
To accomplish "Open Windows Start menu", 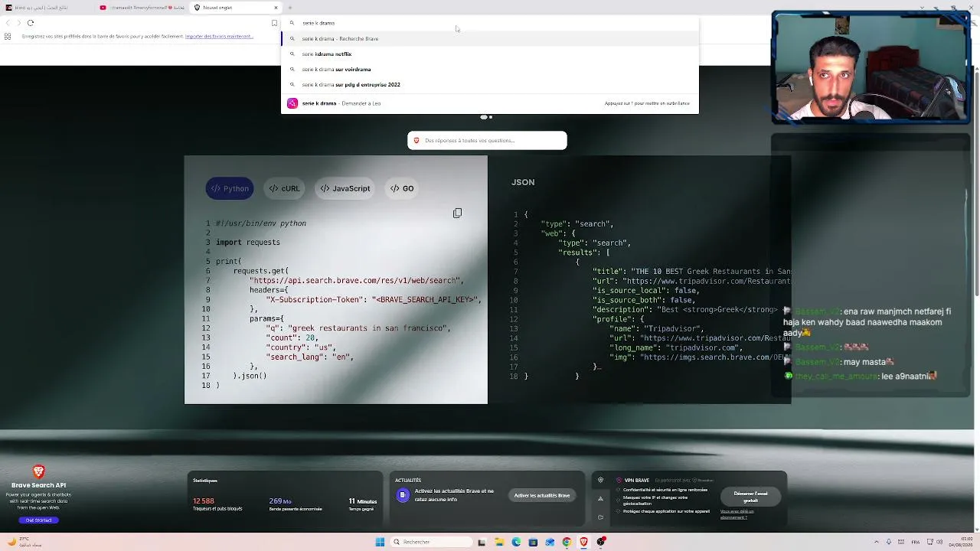I will (380, 542).
